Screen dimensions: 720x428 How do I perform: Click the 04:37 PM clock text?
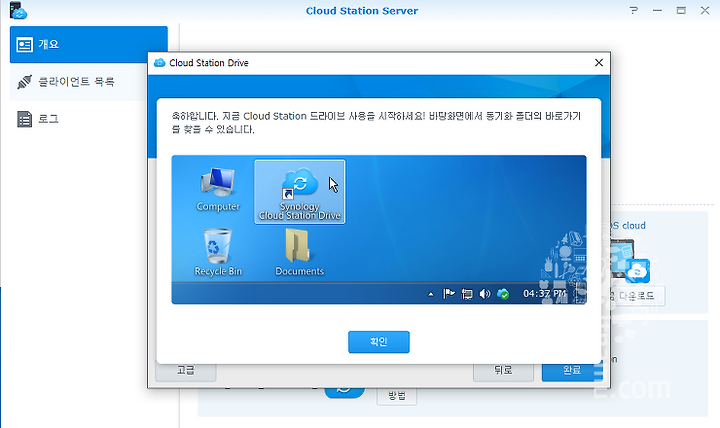pyautogui.click(x=545, y=293)
